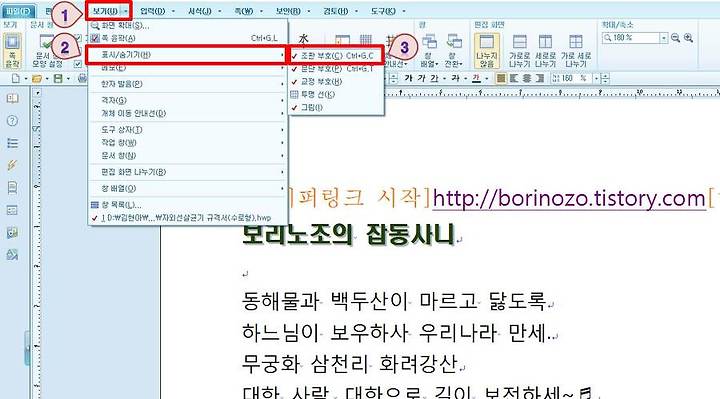Toggle 문단 부호(P) visibility

point(336,68)
